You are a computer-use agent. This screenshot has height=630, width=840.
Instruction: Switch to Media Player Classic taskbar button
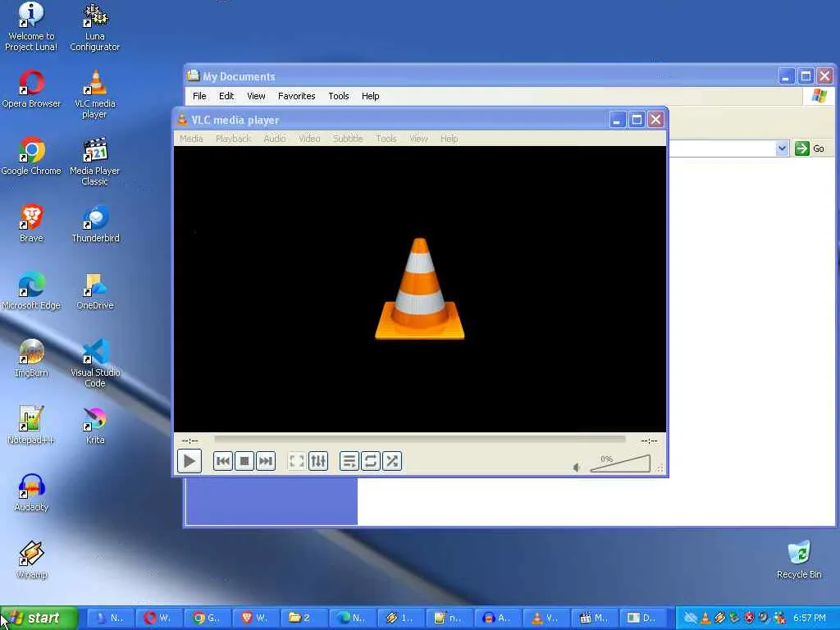click(594, 618)
